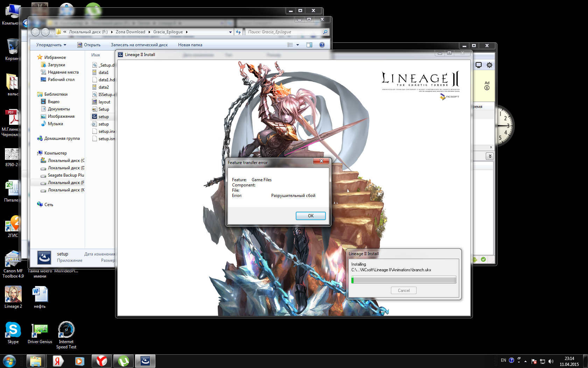The image size is (588, 368).
Task: Open the view options dropdown arrow
Action: [x=298, y=45]
